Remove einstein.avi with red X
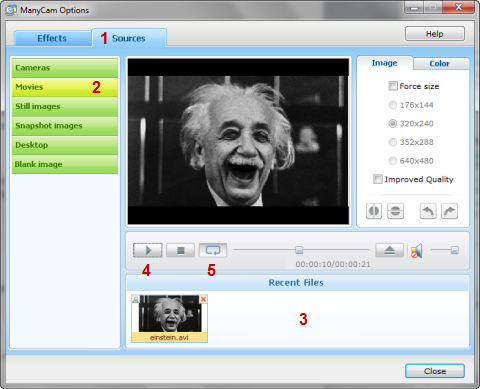The image size is (480, 389). pos(203,299)
